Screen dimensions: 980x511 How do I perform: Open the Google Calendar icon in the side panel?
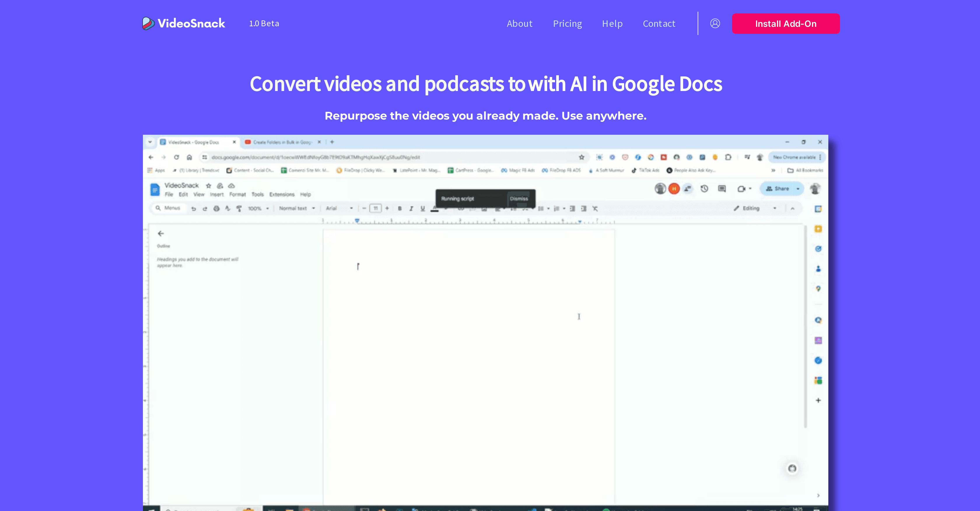[818, 209]
